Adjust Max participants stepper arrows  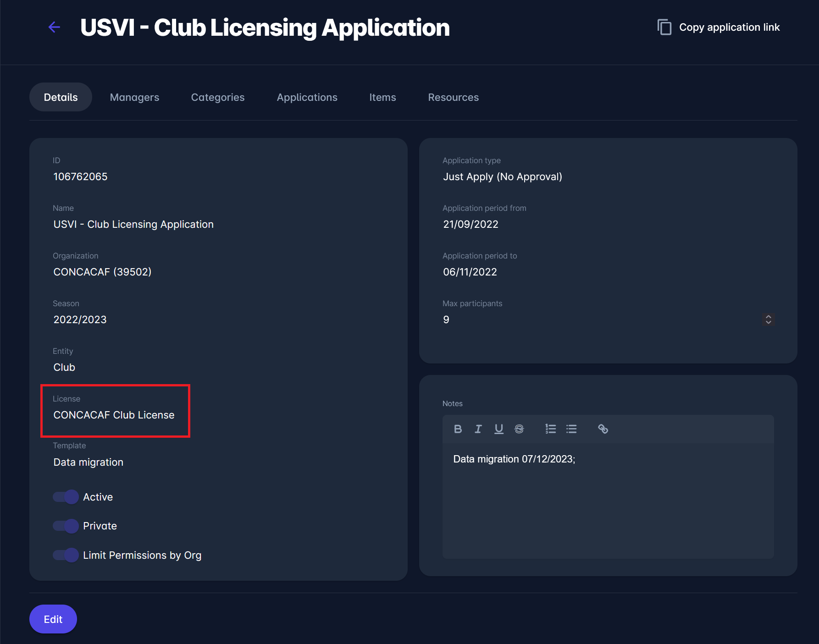point(769,319)
